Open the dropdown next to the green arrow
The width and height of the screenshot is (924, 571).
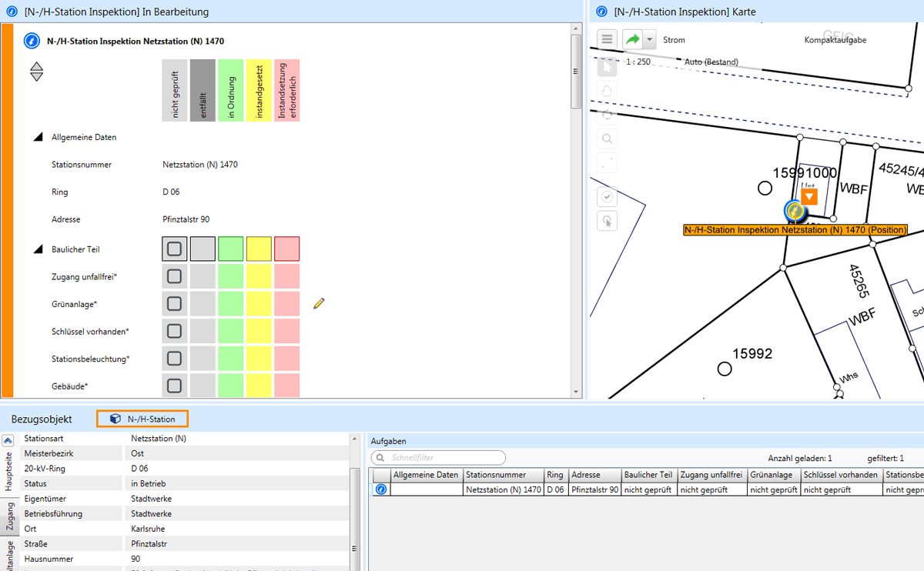point(650,39)
